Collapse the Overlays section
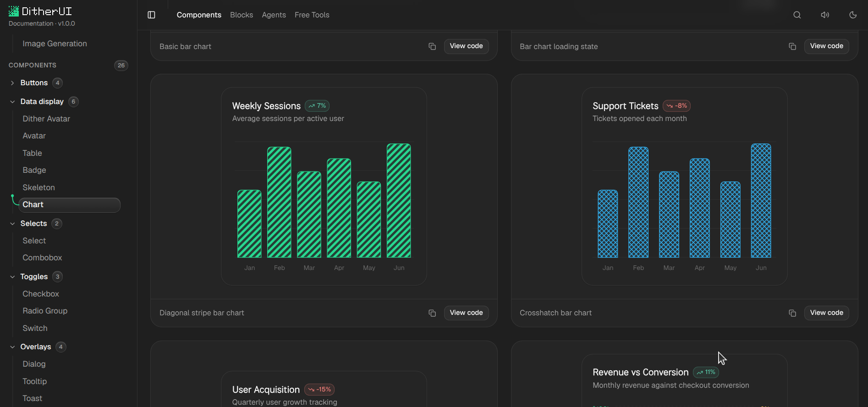The width and height of the screenshot is (868, 407). click(12, 347)
